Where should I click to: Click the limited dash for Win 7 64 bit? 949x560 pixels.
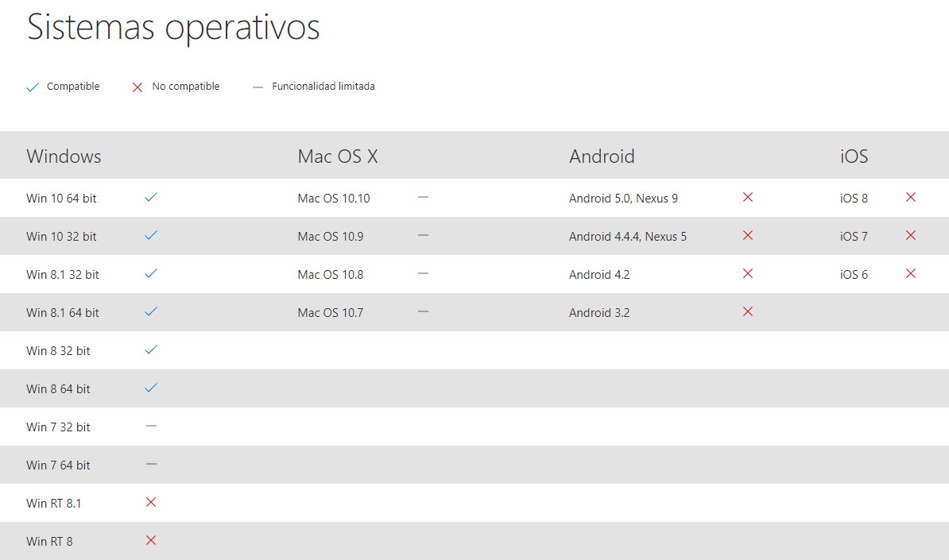click(x=151, y=464)
